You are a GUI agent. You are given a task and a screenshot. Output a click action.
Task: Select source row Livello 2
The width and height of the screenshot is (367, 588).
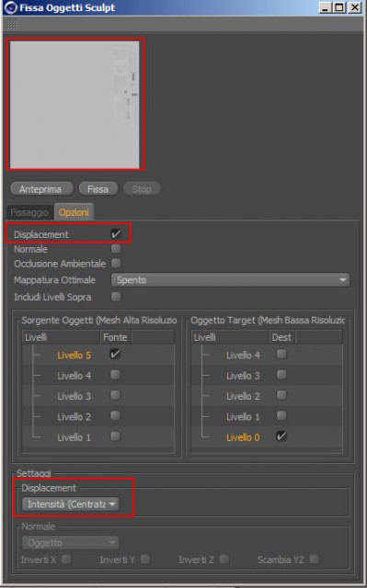pyautogui.click(x=98, y=416)
